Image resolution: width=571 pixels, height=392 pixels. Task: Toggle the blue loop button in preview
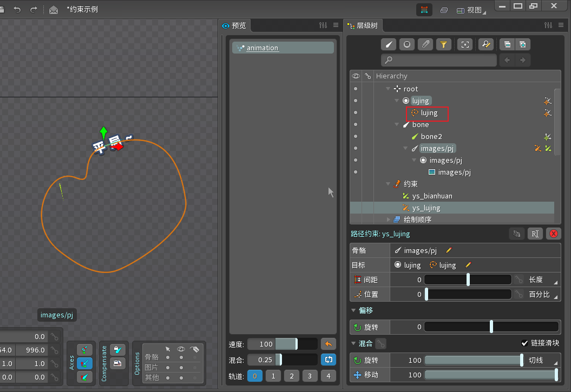[329, 360]
